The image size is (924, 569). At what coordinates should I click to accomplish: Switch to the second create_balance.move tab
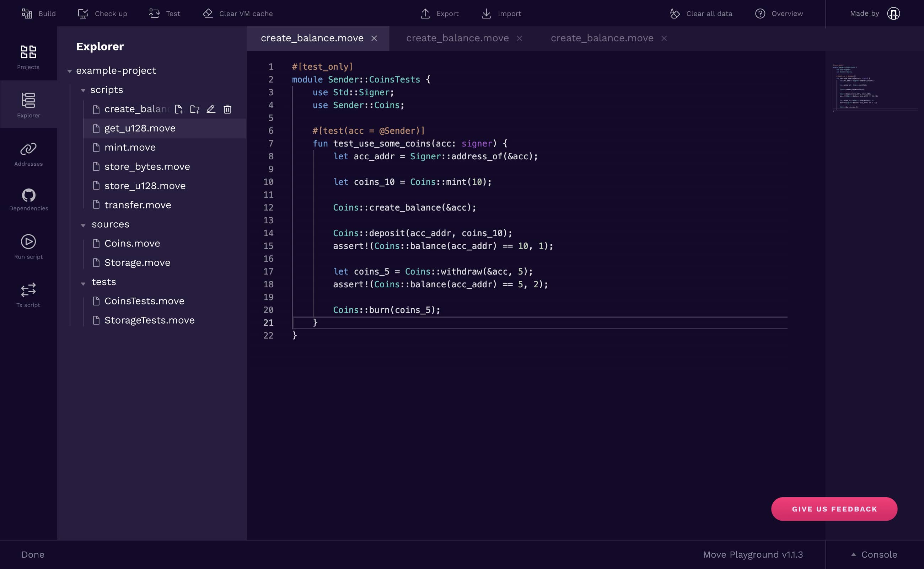(x=457, y=38)
